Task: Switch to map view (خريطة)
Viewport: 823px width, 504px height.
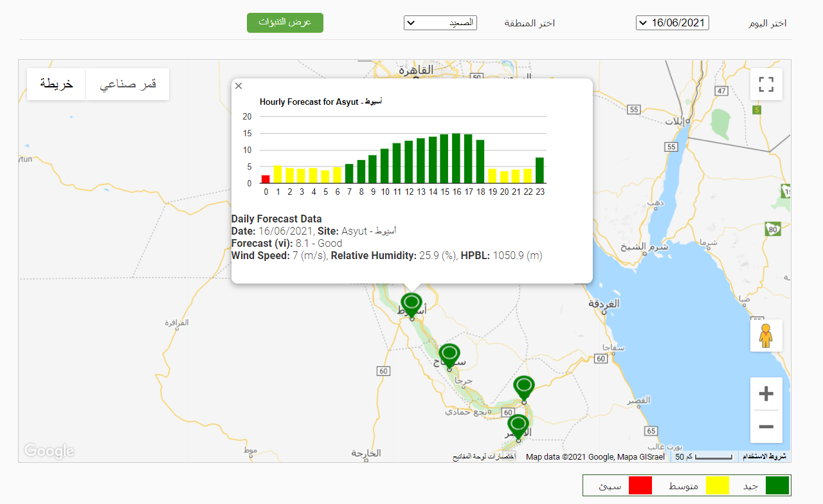Action: point(57,84)
